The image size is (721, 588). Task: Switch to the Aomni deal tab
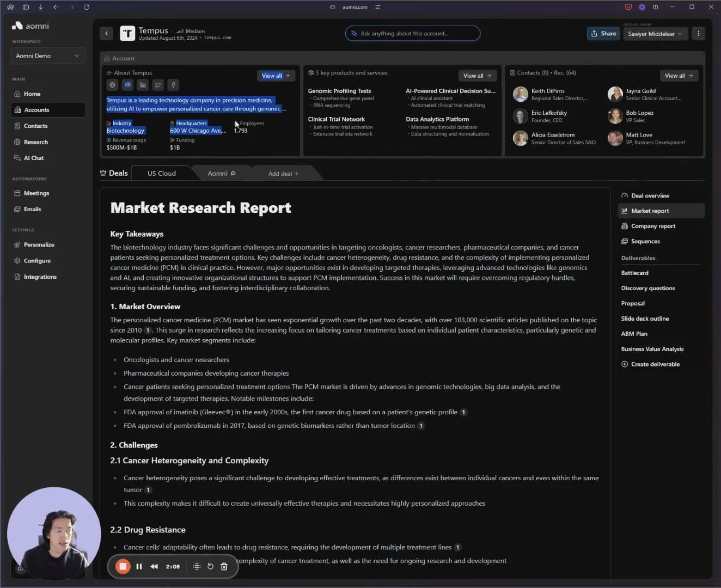[221, 174]
